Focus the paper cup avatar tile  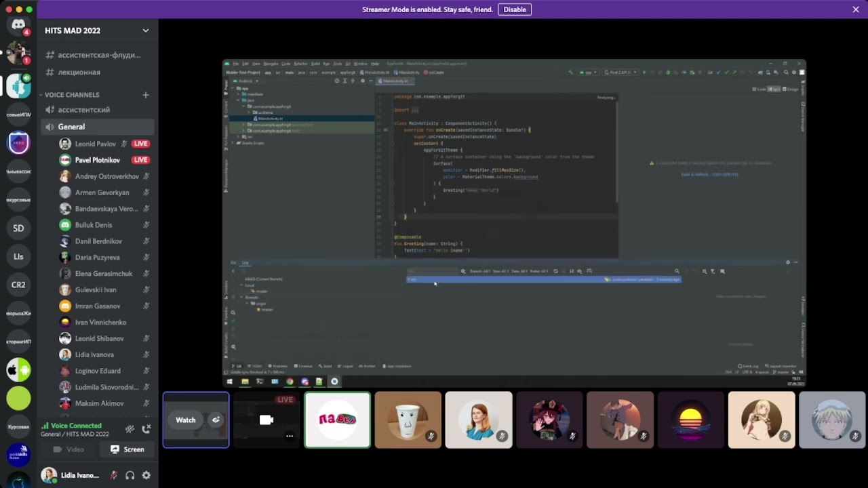pyautogui.click(x=408, y=420)
